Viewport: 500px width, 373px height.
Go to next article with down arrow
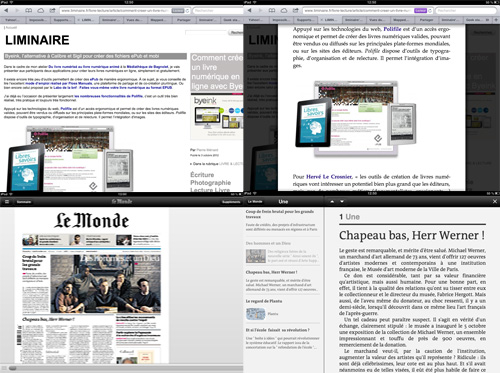click(342, 201)
